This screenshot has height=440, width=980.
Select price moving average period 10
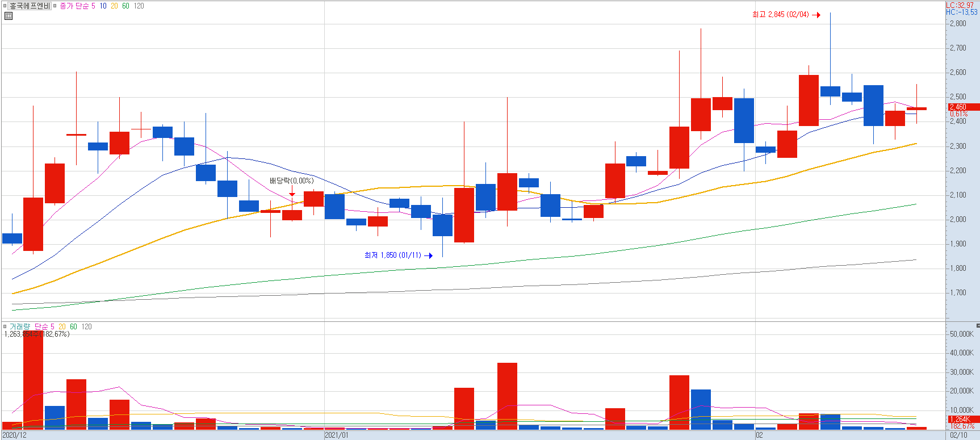[x=103, y=6]
